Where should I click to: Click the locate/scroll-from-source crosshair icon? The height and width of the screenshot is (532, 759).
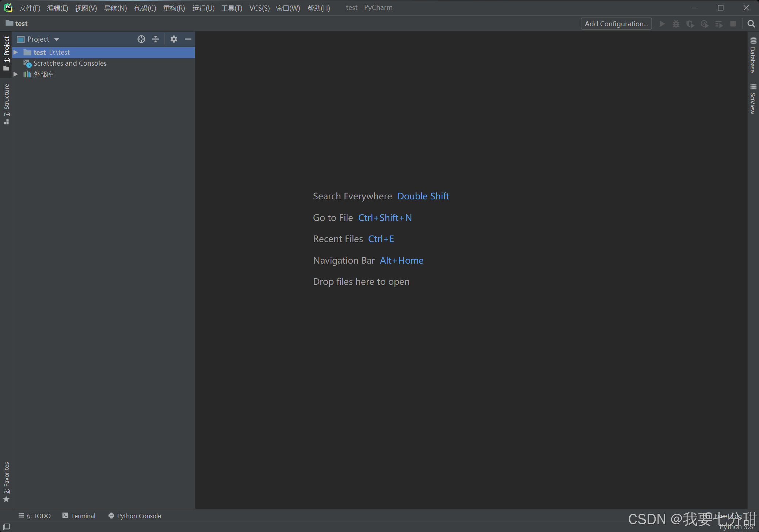click(x=141, y=39)
